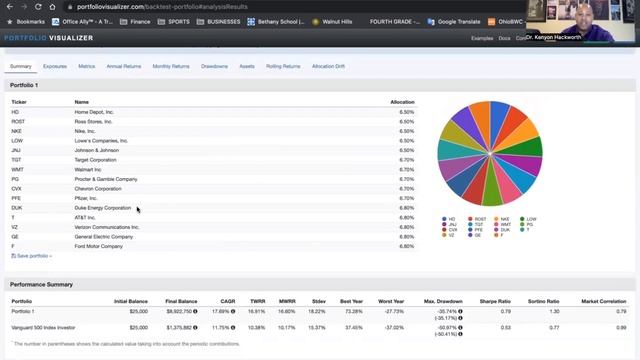Switch to the Monthly Returns tab
Viewport: 640px width, 360px height.
click(171, 66)
